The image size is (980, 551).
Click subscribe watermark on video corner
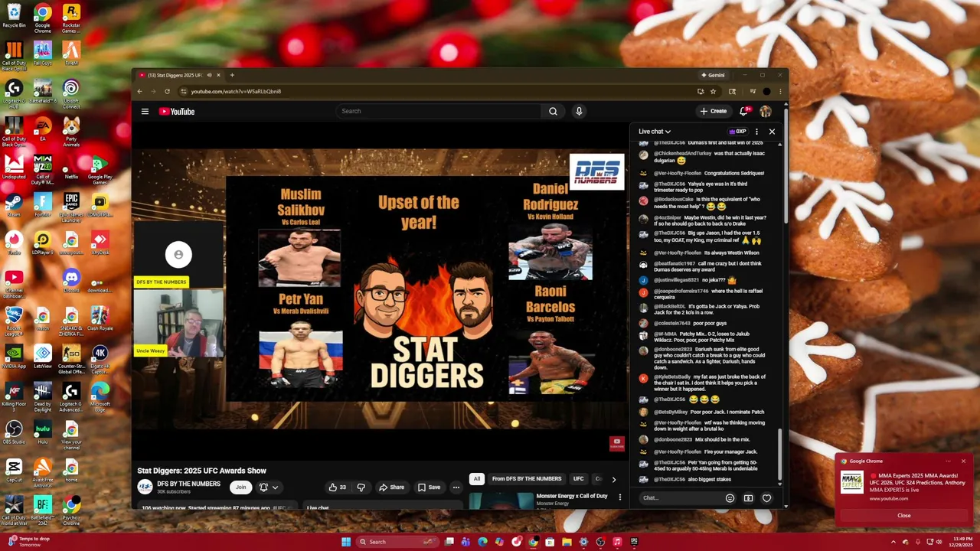pyautogui.click(x=617, y=442)
